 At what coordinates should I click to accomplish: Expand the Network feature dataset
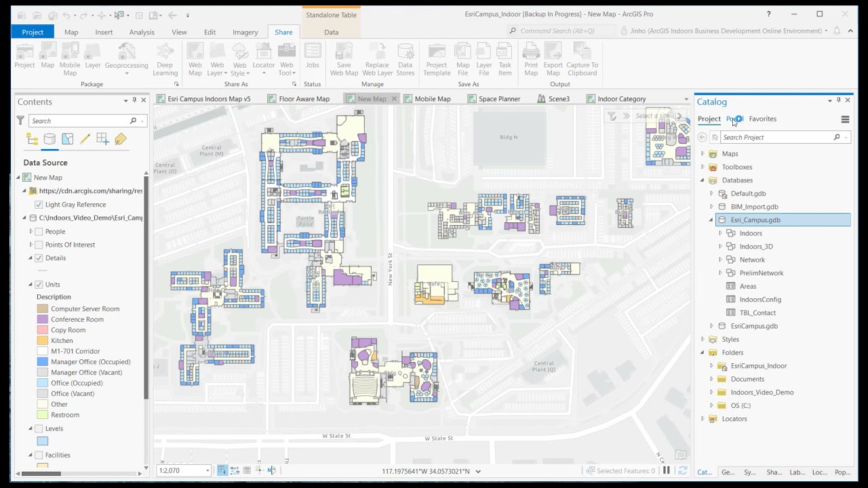pyautogui.click(x=720, y=260)
